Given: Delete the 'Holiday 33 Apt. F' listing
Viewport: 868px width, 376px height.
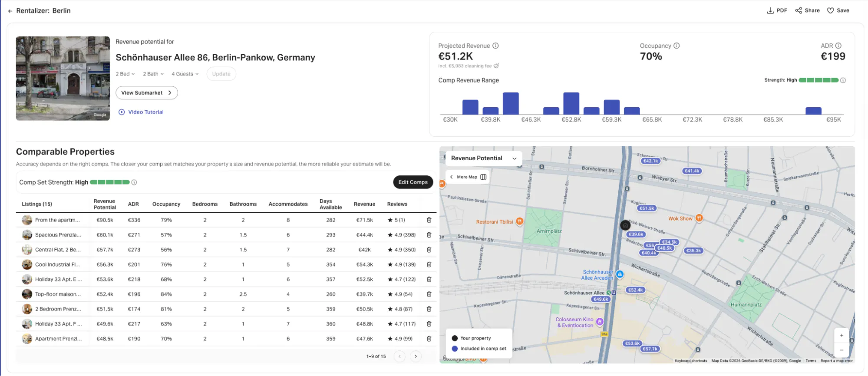Looking at the screenshot, I should coord(429,324).
